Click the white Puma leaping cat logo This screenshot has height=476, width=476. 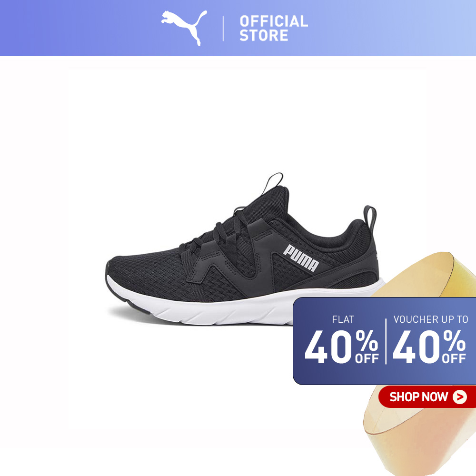click(x=184, y=28)
